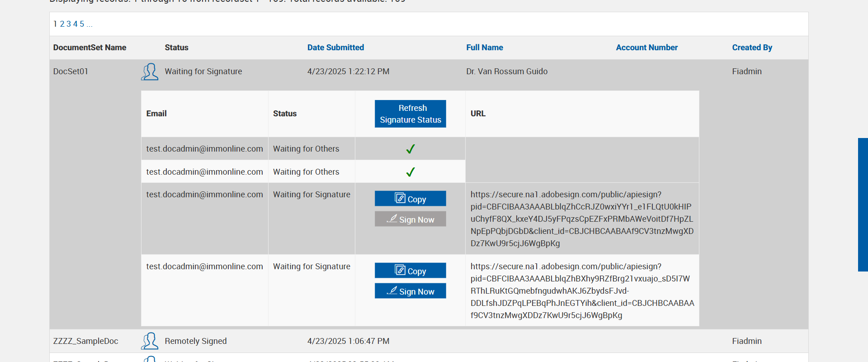Click the DocumentSet Name column header
868x362 pixels.
(90, 48)
